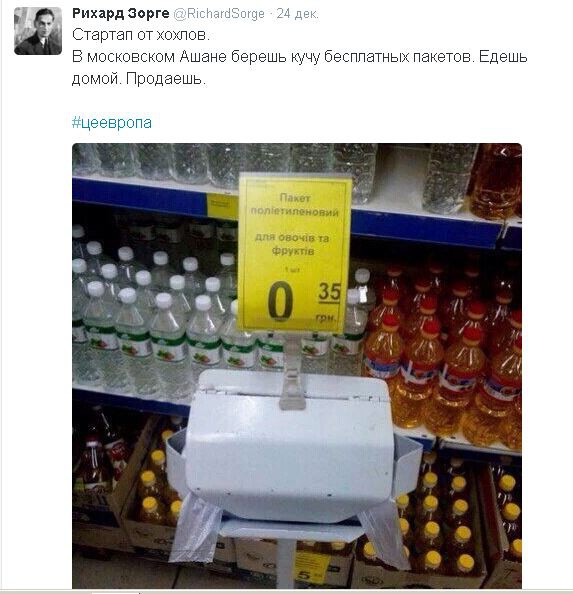Open Richard Sorge's profile avatar photo
The image size is (573, 594).
coord(38,31)
